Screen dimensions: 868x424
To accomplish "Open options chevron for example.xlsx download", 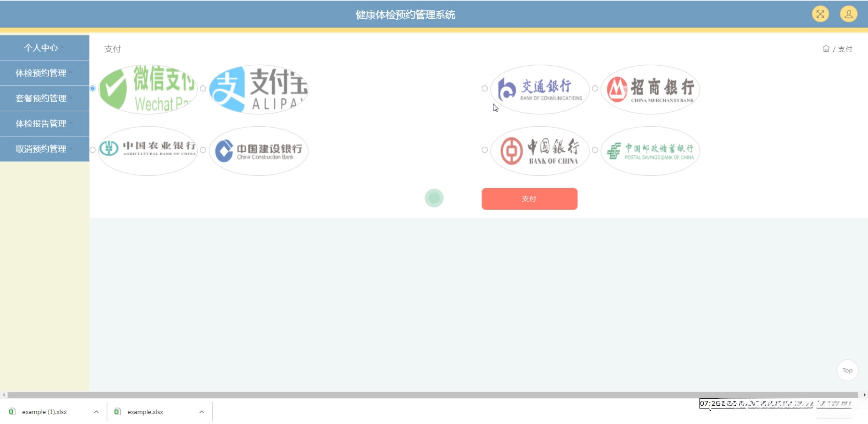I will click(202, 412).
